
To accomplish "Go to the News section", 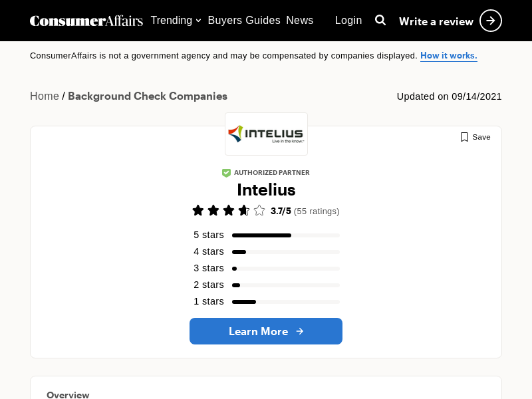I will [300, 21].
